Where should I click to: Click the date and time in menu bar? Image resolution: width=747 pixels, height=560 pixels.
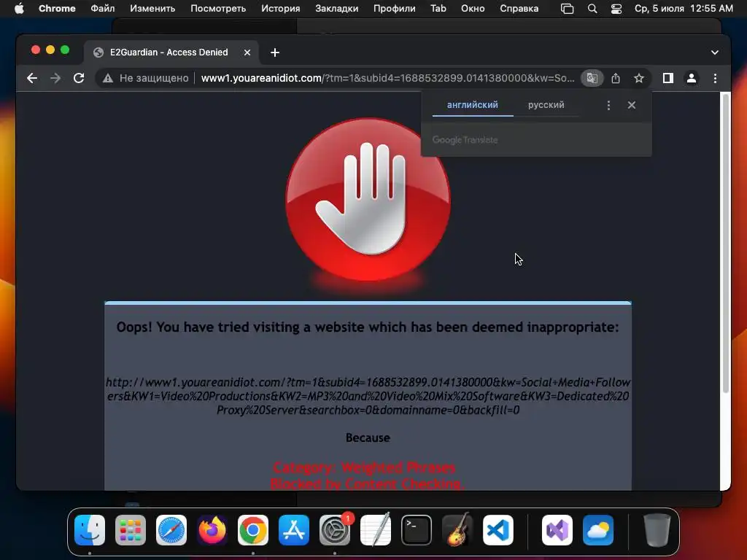click(684, 9)
